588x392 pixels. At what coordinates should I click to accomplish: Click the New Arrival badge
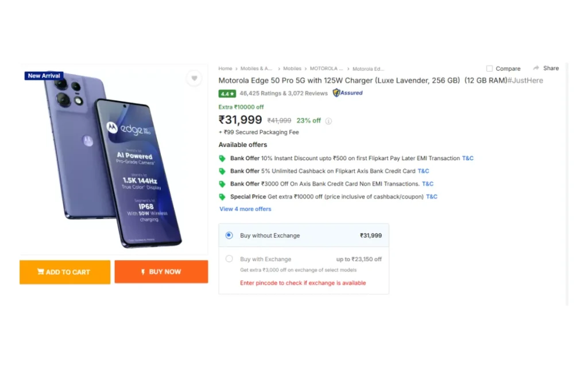click(x=44, y=76)
